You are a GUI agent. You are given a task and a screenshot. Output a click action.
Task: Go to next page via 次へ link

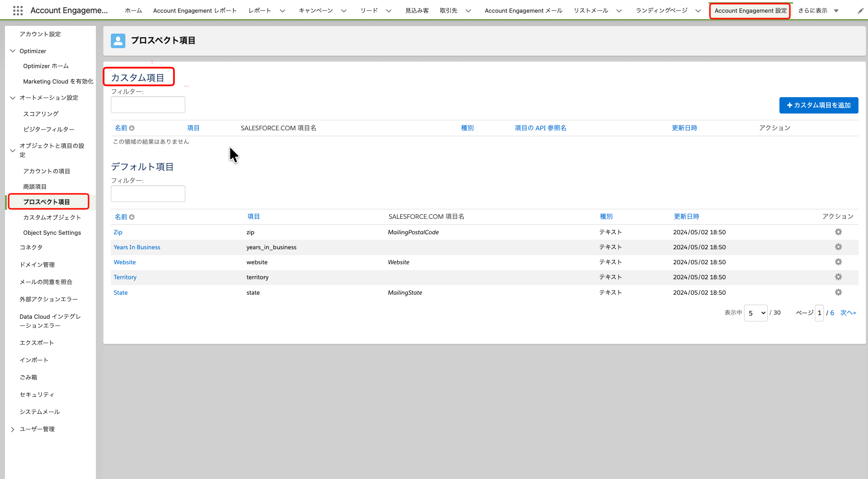coord(848,313)
